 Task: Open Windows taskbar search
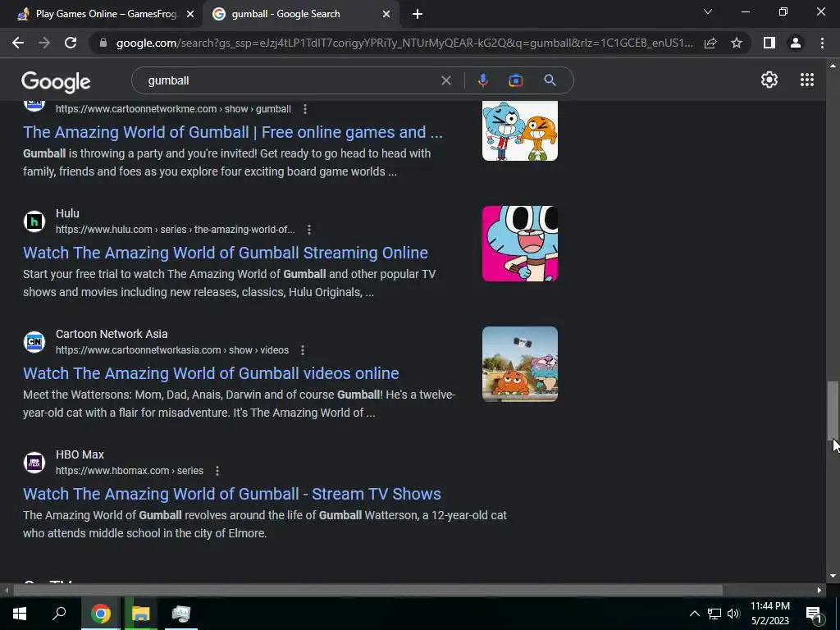(x=59, y=614)
